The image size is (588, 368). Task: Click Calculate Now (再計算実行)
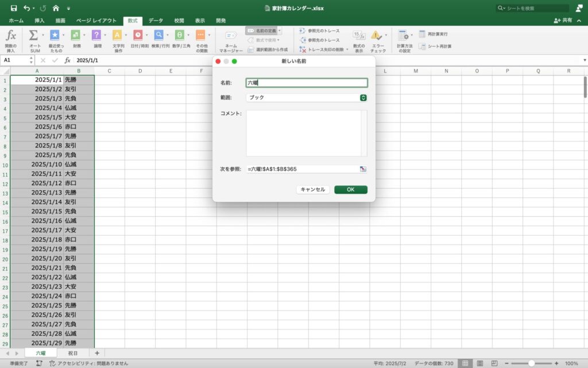coord(433,34)
